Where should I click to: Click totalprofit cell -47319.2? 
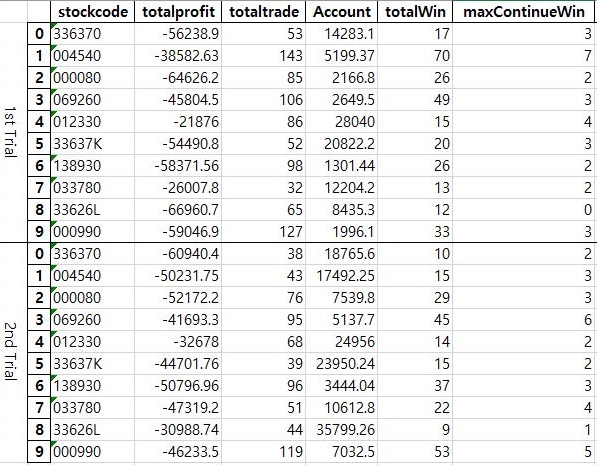coord(178,408)
